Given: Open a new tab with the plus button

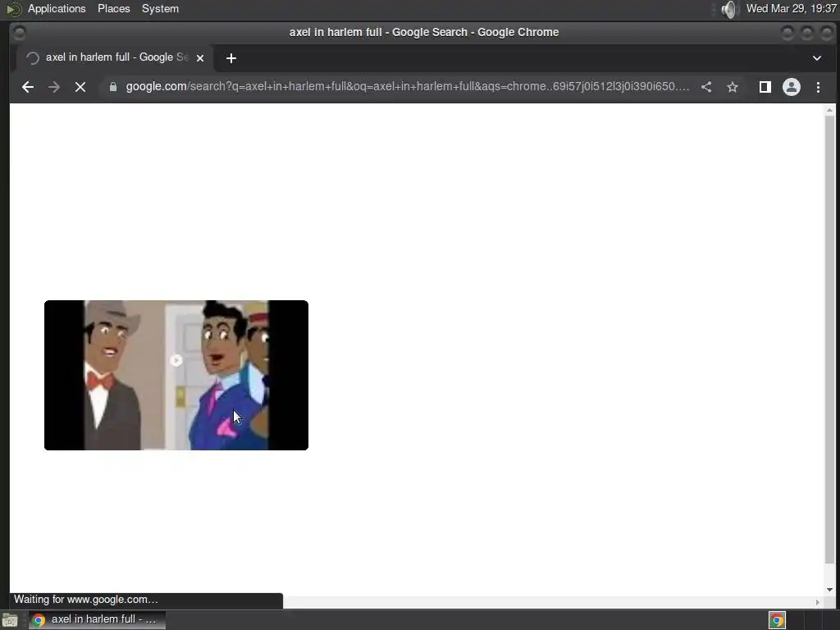Looking at the screenshot, I should point(231,58).
